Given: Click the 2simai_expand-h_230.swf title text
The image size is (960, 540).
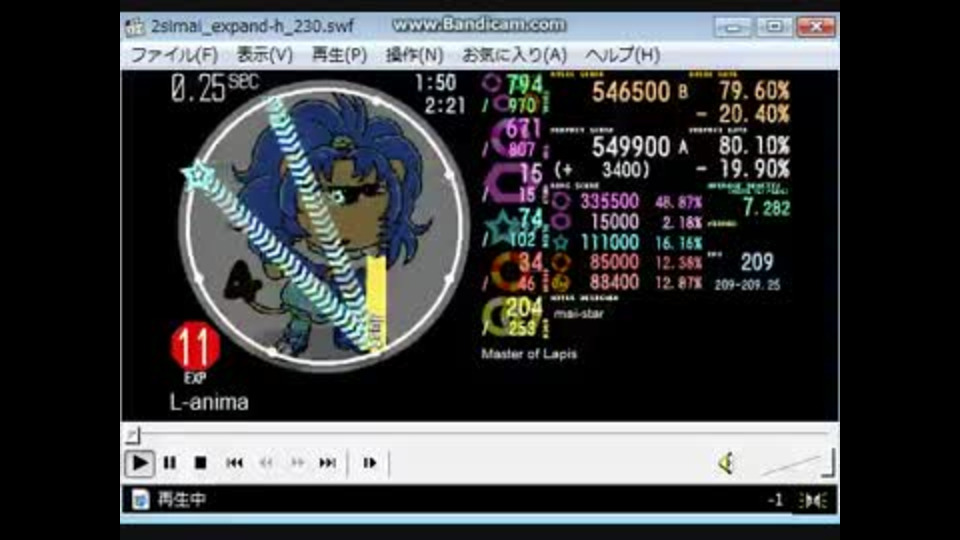Looking at the screenshot, I should click(x=252, y=26).
